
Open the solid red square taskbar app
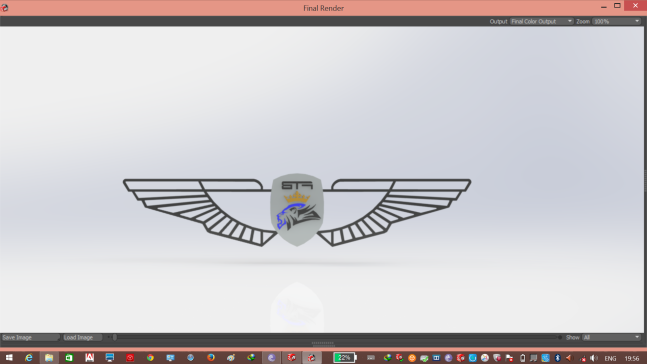pyautogui.click(x=130, y=358)
